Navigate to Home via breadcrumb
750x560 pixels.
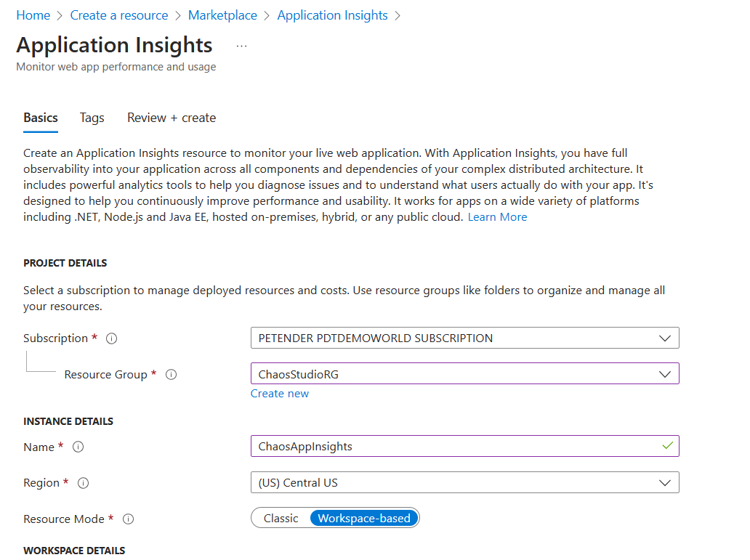(33, 15)
